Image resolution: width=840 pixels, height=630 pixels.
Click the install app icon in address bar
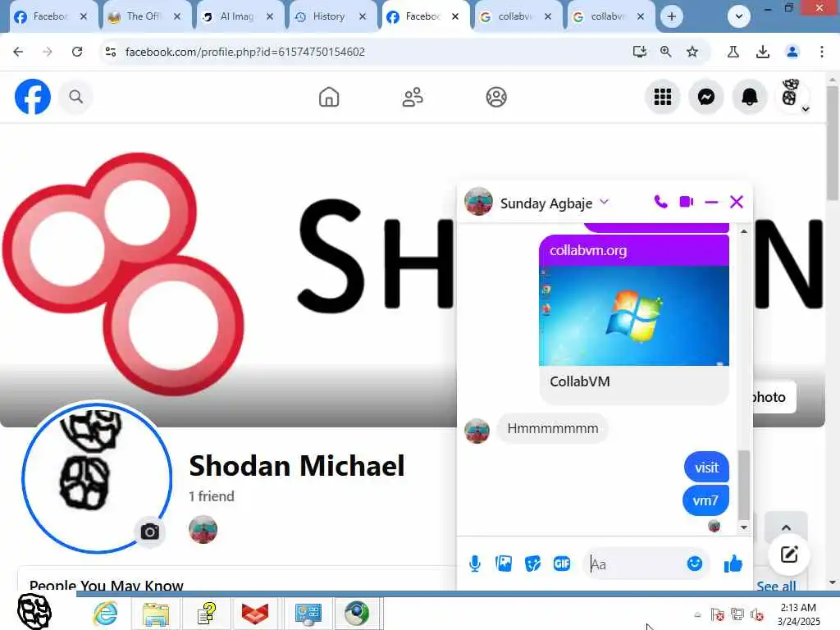640,52
